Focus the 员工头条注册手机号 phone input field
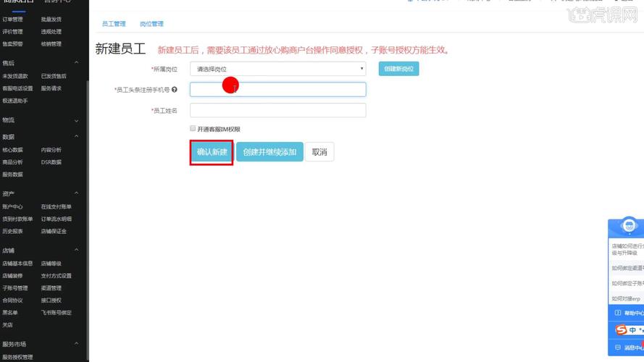644x362 pixels. (x=278, y=90)
